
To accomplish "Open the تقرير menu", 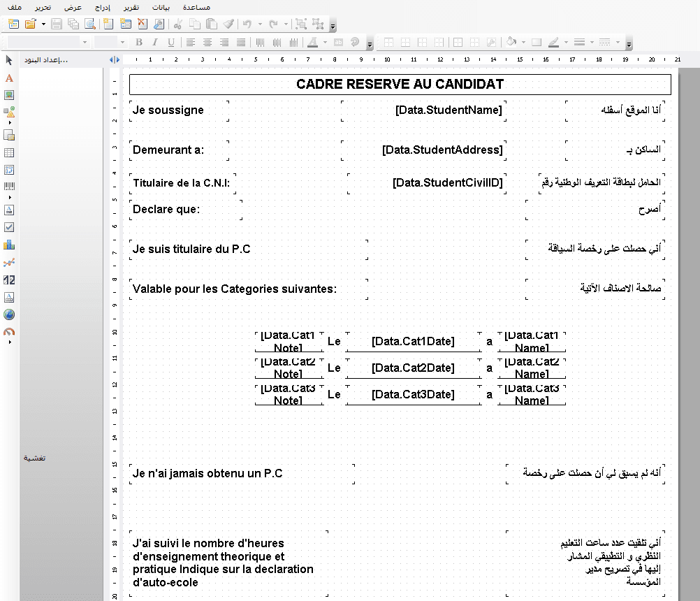I will coord(131,7).
